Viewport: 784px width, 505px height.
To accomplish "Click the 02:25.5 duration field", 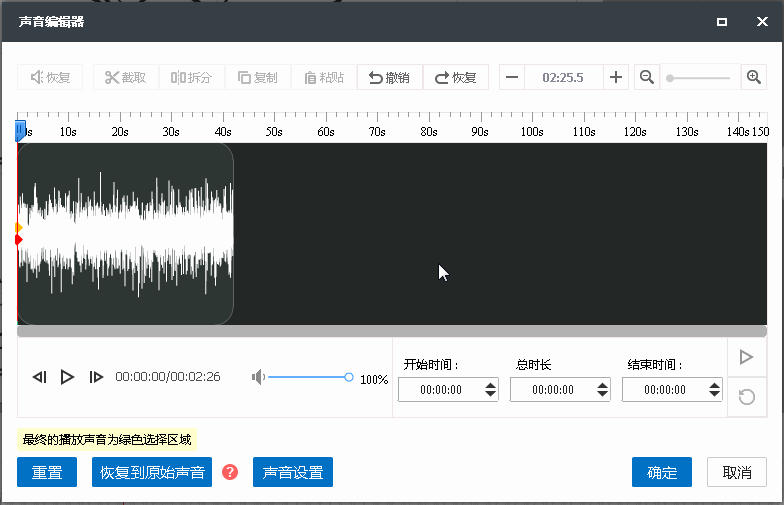I will tap(564, 78).
